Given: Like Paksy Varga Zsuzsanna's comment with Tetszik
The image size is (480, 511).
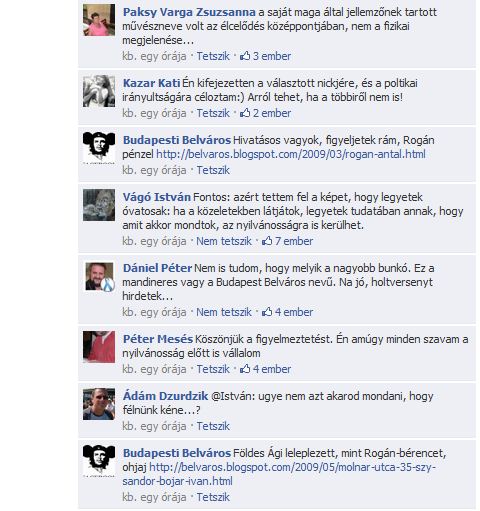Looking at the screenshot, I should click(213, 56).
